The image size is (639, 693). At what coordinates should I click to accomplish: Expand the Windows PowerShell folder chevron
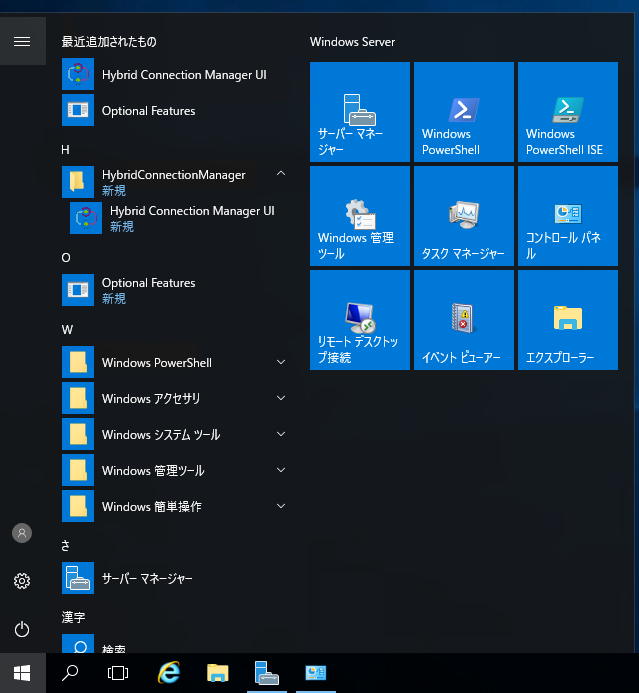point(281,362)
